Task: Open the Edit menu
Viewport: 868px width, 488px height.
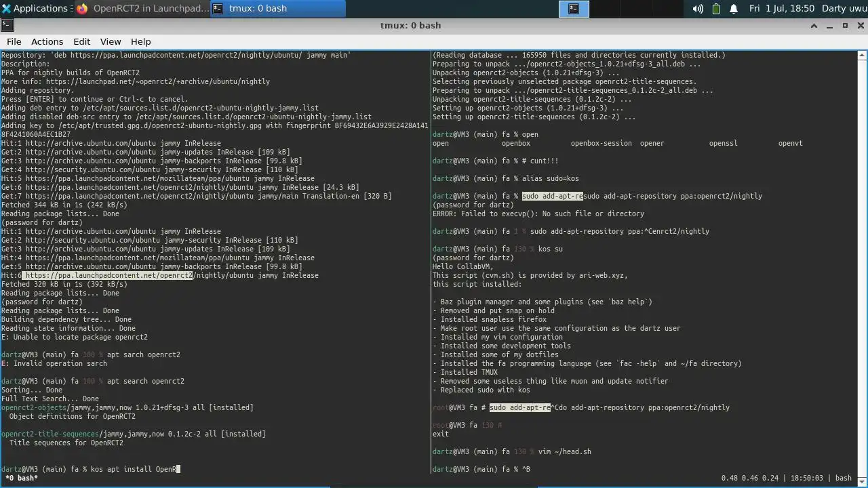Action: coord(81,41)
